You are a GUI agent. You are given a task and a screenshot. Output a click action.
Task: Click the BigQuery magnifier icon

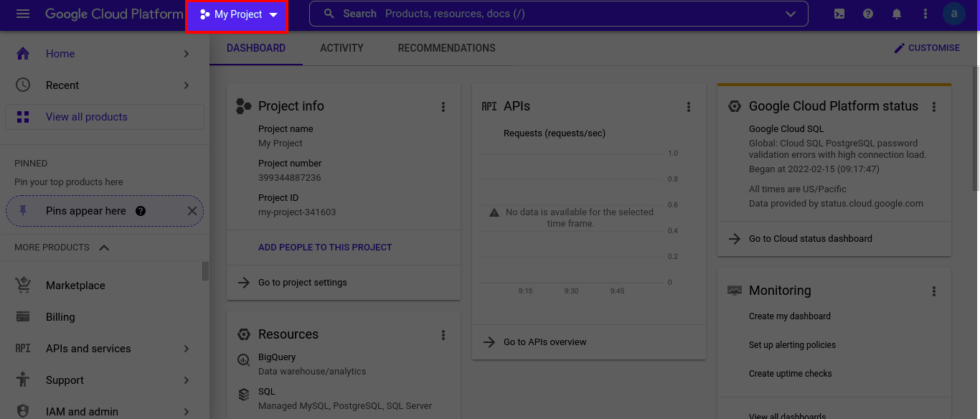pos(244,360)
